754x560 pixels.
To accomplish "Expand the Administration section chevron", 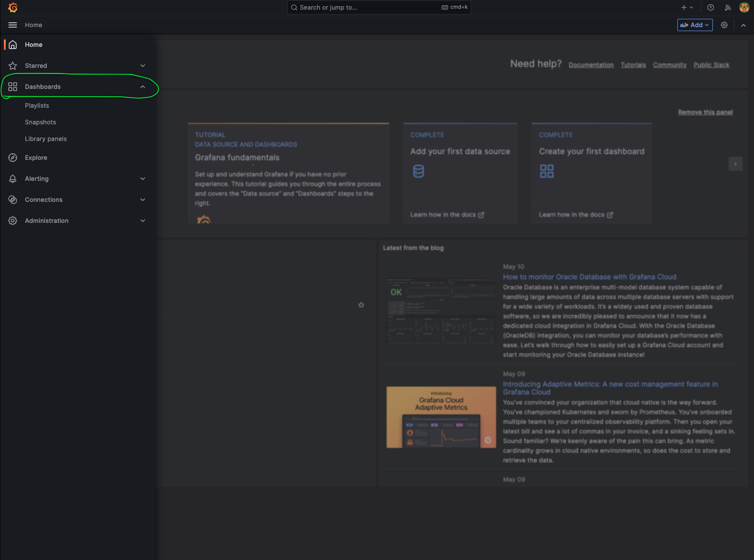I will [143, 221].
